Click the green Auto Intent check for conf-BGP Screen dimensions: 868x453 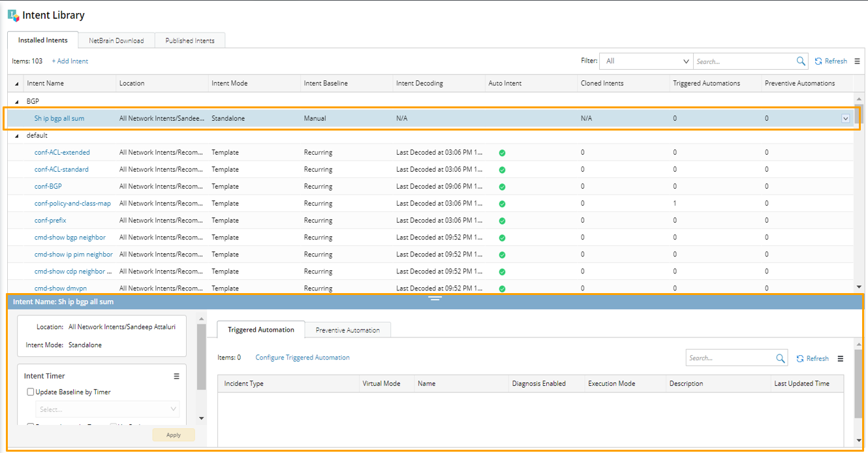point(502,187)
